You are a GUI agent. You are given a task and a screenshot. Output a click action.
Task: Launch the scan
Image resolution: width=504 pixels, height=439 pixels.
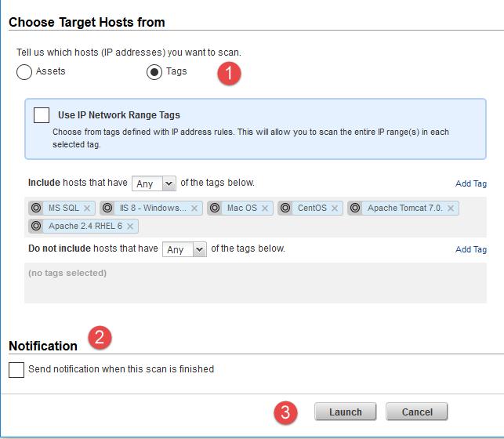click(346, 412)
